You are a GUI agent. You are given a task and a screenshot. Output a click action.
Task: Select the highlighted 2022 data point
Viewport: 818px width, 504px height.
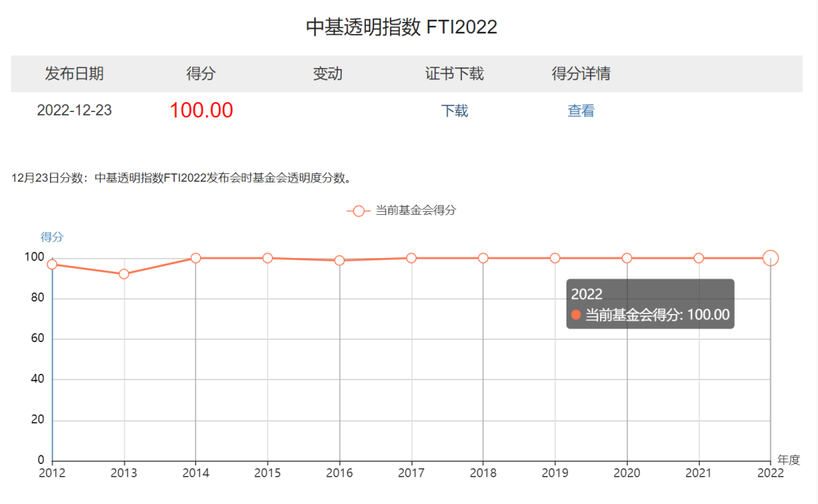(770, 258)
